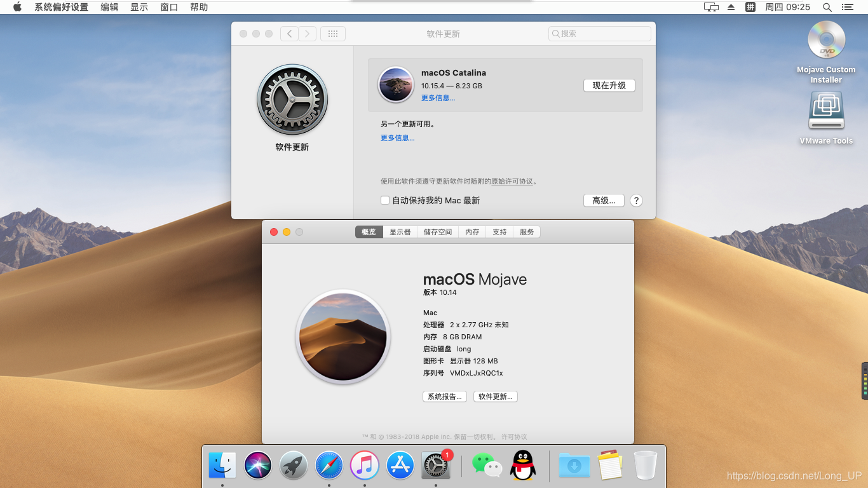Open the Mojave Custom Installer disc
The image size is (868, 488).
[826, 39]
